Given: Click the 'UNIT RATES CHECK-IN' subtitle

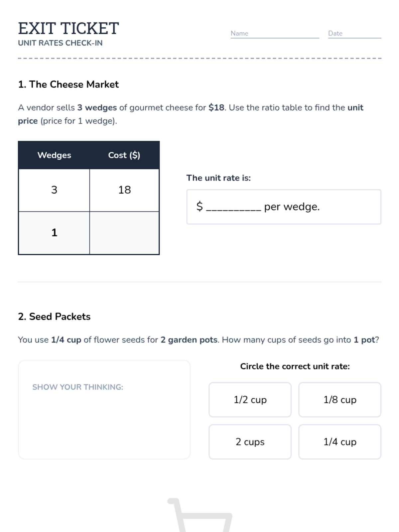Looking at the screenshot, I should [x=60, y=43].
